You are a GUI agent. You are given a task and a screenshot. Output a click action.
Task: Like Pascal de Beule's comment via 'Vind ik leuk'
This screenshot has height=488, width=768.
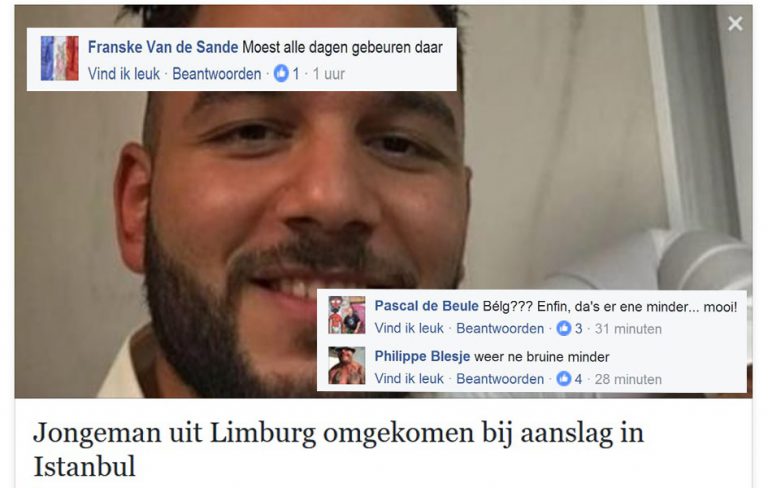click(409, 328)
